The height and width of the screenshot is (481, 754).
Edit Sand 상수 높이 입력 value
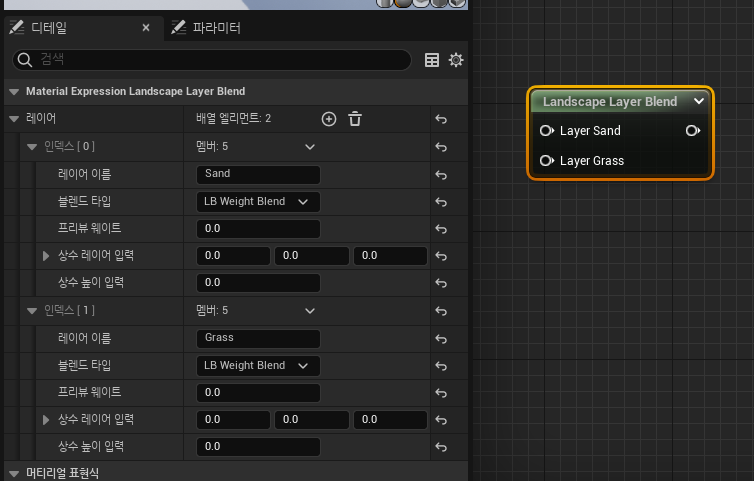[x=258, y=283]
